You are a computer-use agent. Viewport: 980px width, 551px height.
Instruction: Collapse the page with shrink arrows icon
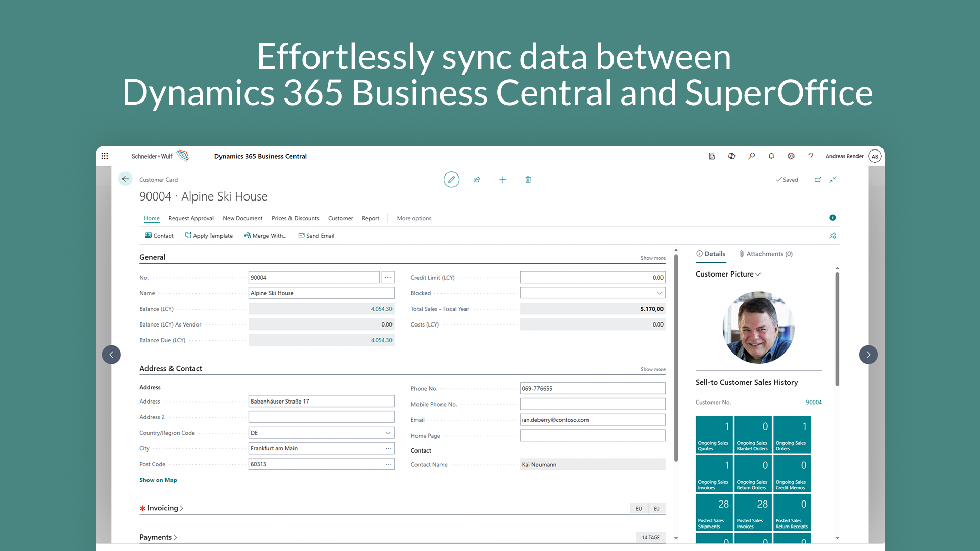(833, 180)
